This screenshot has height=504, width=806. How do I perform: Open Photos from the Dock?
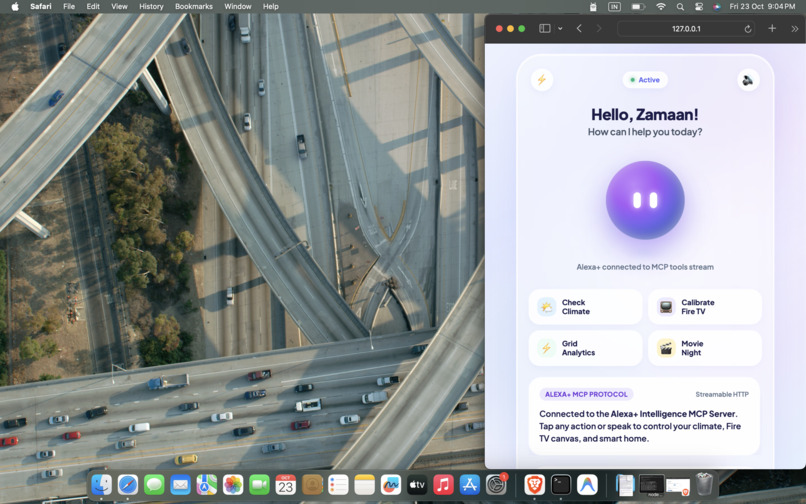click(233, 484)
